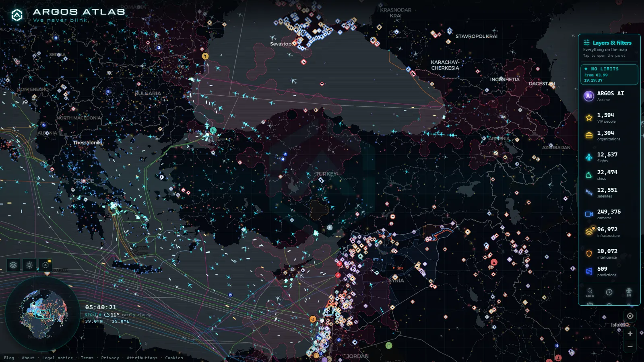Open the Privacy footer link
644x362 pixels.
[110, 358]
